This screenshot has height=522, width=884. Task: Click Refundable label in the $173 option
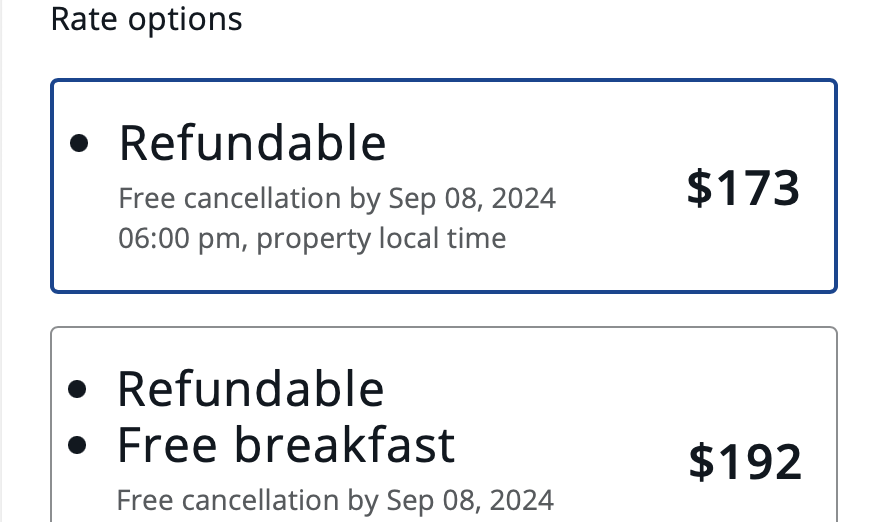click(x=252, y=143)
